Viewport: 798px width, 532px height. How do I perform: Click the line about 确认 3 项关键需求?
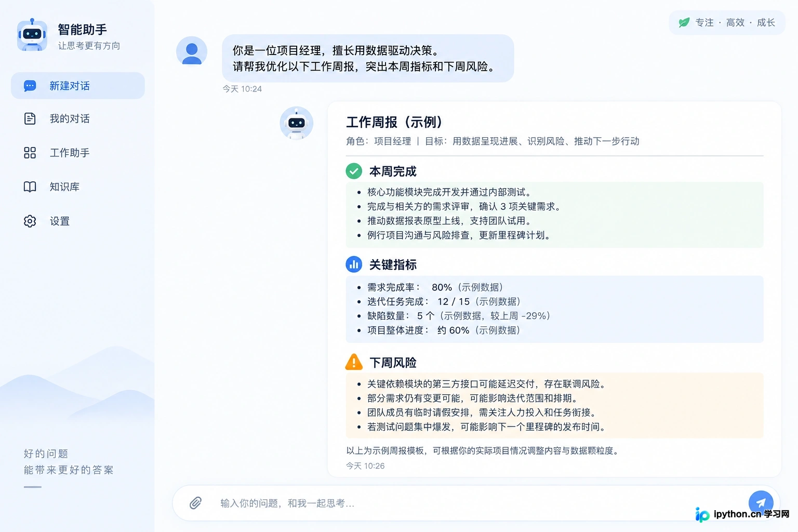465,207
